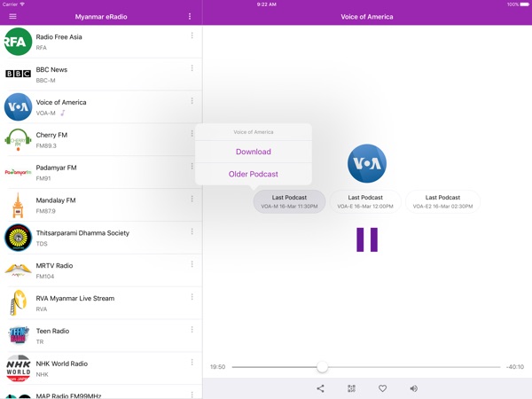Click the VOA logo in station list
This screenshot has height=399, width=532.
18,107
